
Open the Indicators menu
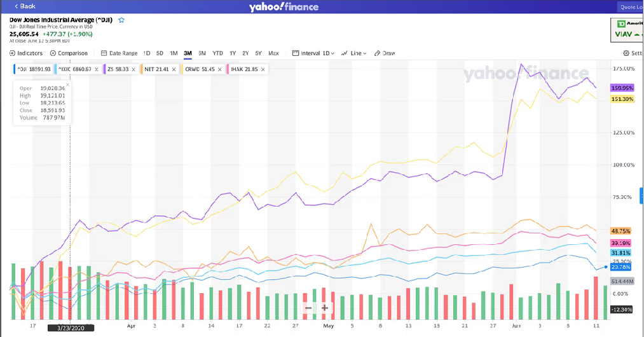pyautogui.click(x=26, y=53)
